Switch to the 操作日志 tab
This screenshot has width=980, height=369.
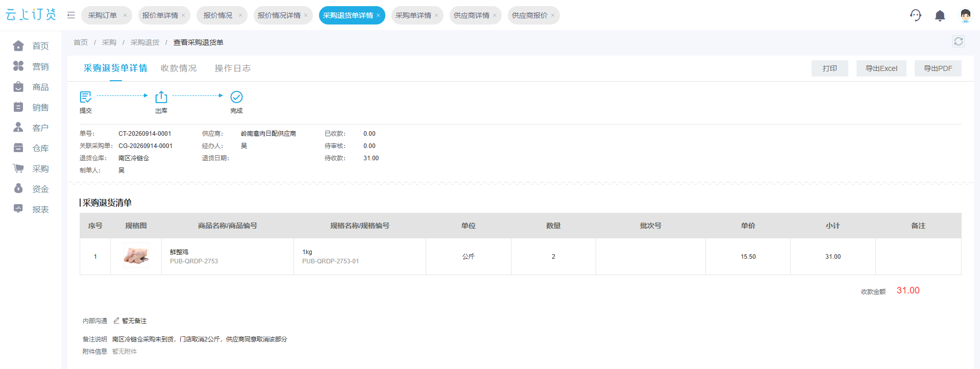coord(233,68)
